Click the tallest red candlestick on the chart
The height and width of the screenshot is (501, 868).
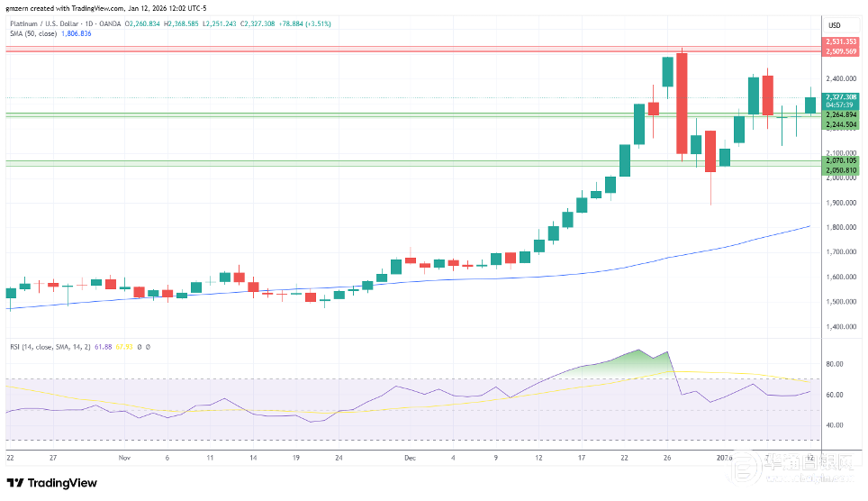pyautogui.click(x=682, y=104)
